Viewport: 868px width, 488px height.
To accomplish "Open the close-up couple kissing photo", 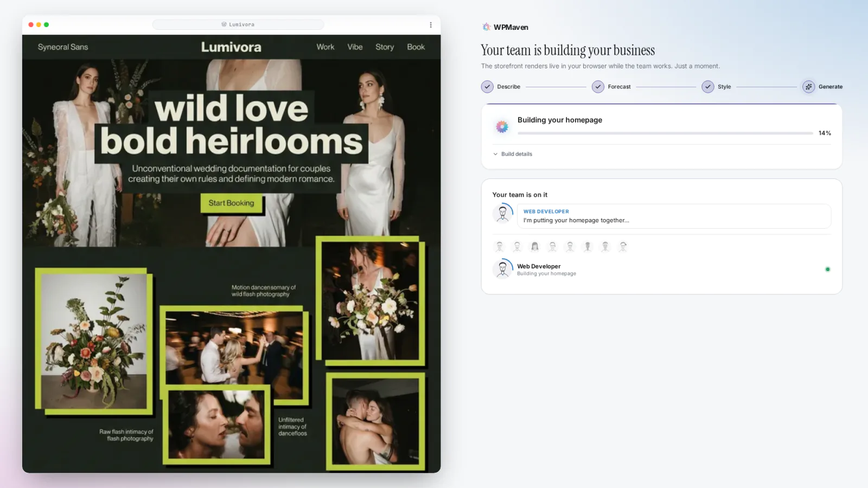I will pos(216,424).
